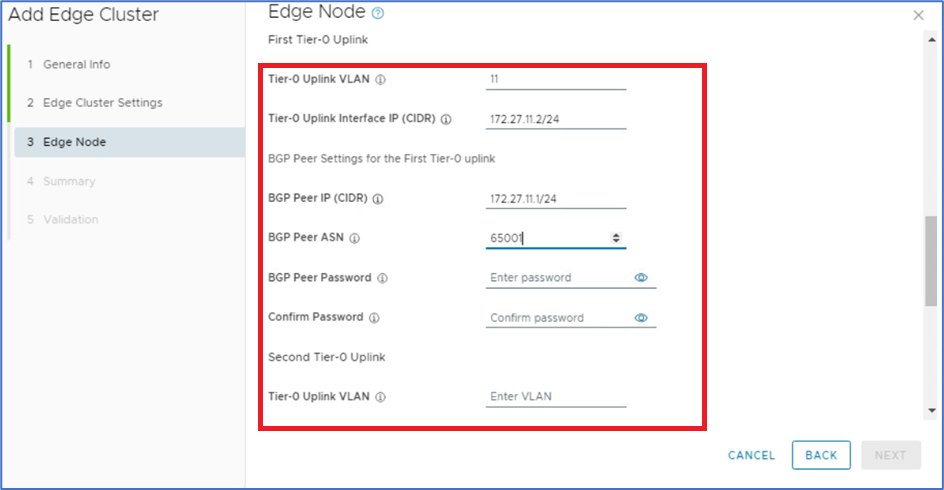Show info for BGP Peer Password

(382, 278)
